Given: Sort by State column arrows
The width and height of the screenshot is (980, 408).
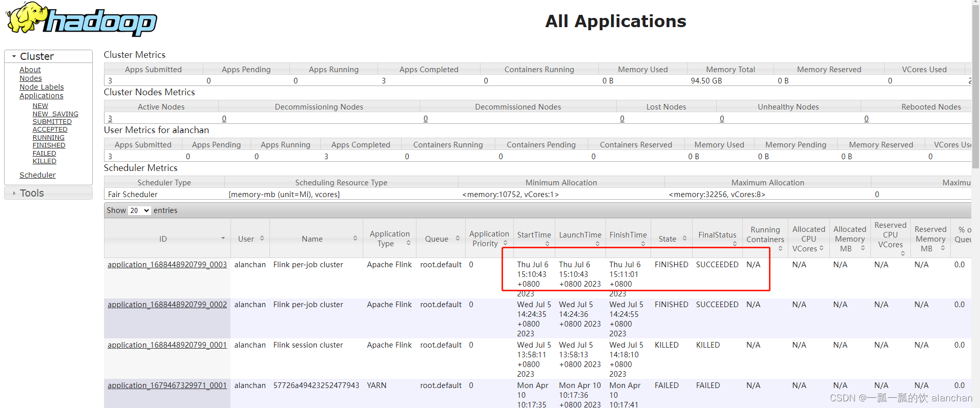Looking at the screenshot, I should (x=684, y=239).
